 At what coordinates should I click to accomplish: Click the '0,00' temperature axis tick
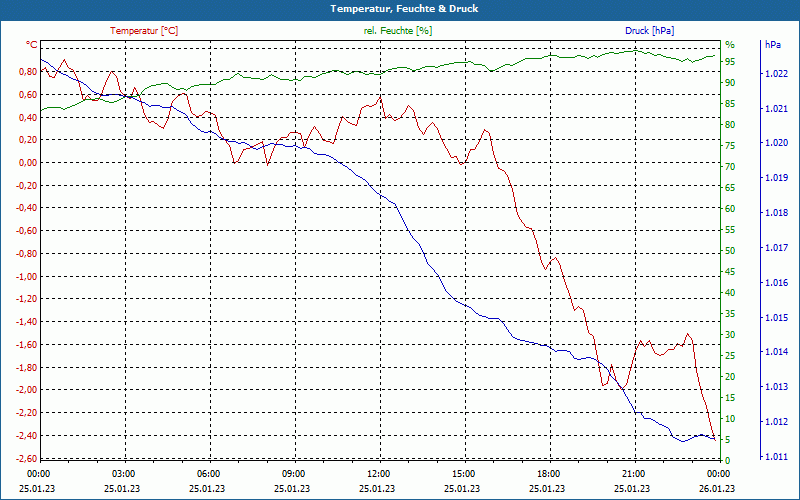(x=29, y=163)
